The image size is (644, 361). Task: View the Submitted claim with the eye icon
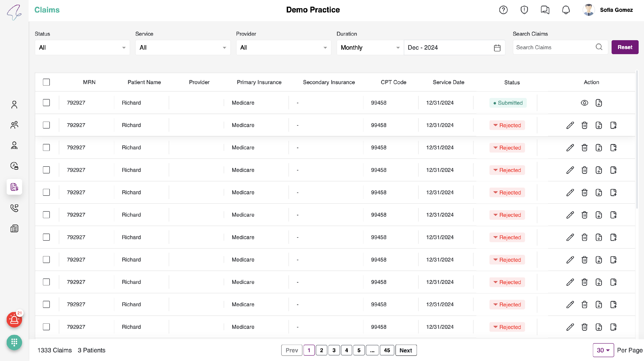(584, 103)
